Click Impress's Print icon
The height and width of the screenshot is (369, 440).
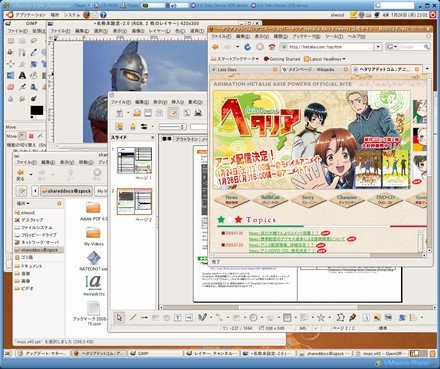click(x=198, y=113)
